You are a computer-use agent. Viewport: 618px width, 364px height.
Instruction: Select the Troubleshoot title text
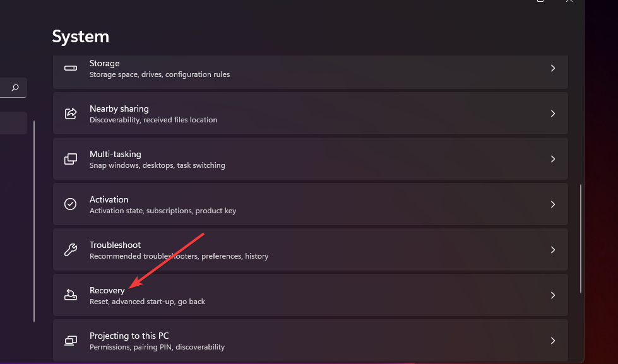(115, 245)
